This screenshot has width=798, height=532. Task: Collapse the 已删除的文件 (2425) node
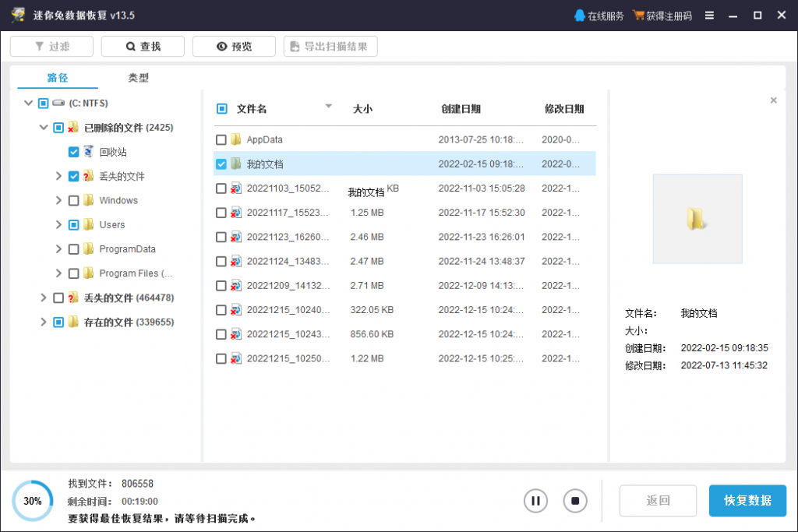point(44,127)
